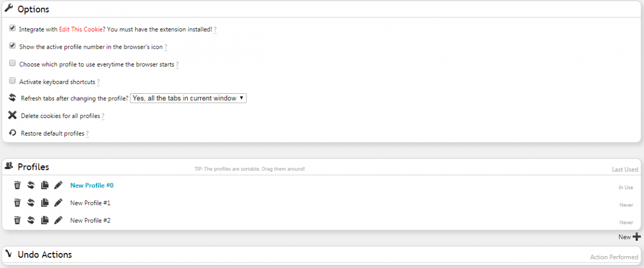
Task: Duplicate New Profile #2 using copy icon
Action: (x=45, y=220)
